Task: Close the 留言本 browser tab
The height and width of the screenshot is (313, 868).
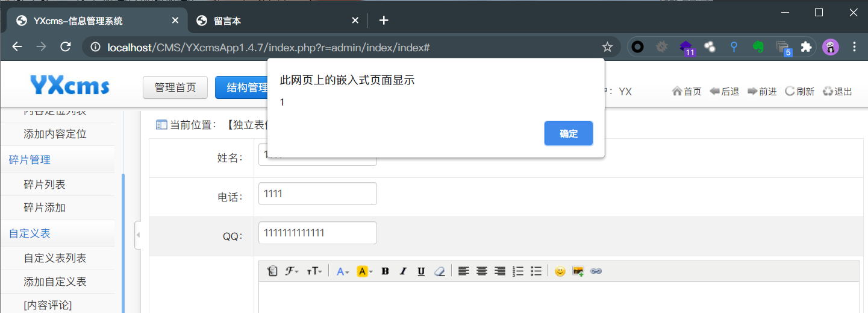Action: (x=356, y=21)
